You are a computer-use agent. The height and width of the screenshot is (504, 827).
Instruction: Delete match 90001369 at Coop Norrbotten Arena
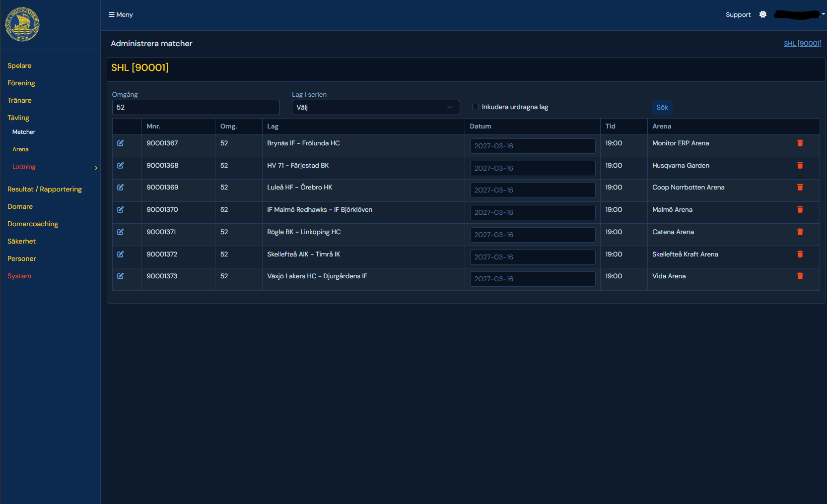[x=800, y=187]
